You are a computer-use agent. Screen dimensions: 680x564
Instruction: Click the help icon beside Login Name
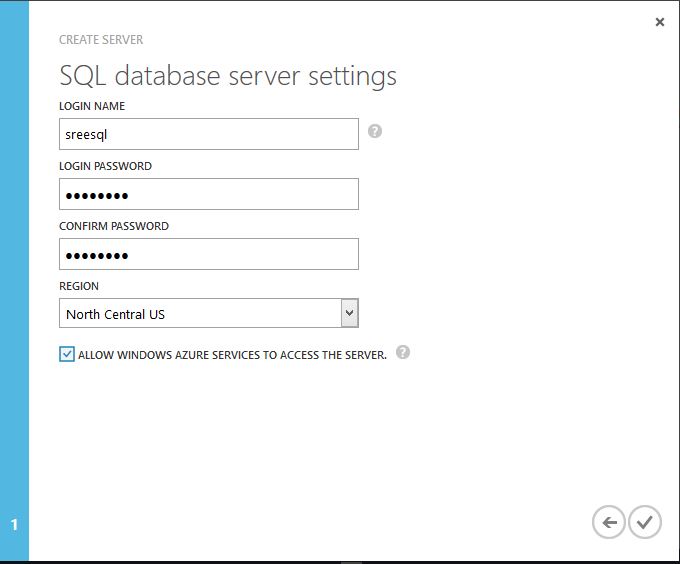pos(375,131)
